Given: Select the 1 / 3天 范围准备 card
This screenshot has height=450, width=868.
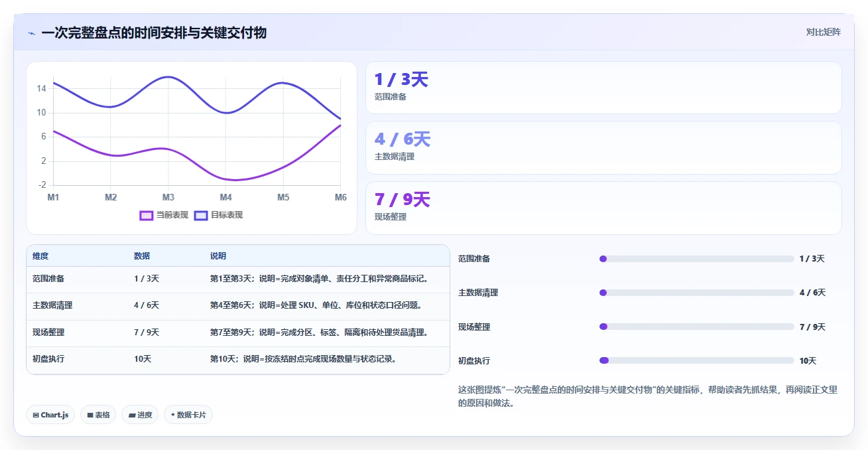Looking at the screenshot, I should 603,88.
